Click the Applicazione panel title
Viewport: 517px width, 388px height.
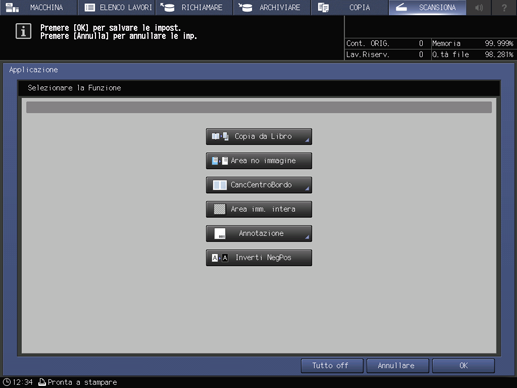[x=33, y=70]
